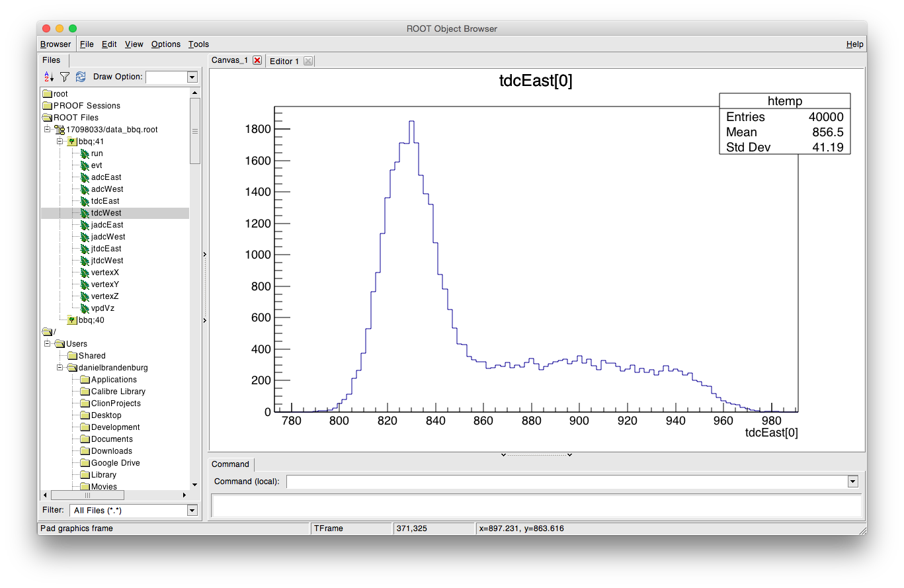Click the data_bbq.root file icon
The width and height of the screenshot is (904, 588).
(x=60, y=130)
